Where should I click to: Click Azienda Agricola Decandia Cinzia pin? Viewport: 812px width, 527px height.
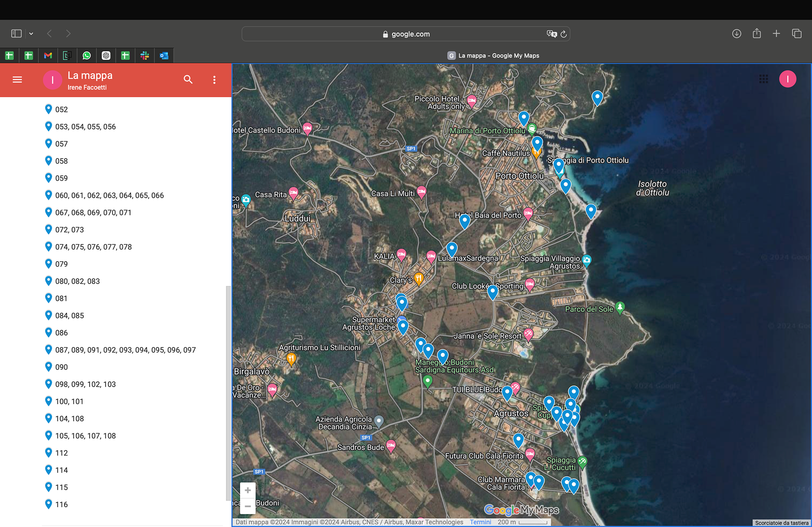tap(379, 421)
